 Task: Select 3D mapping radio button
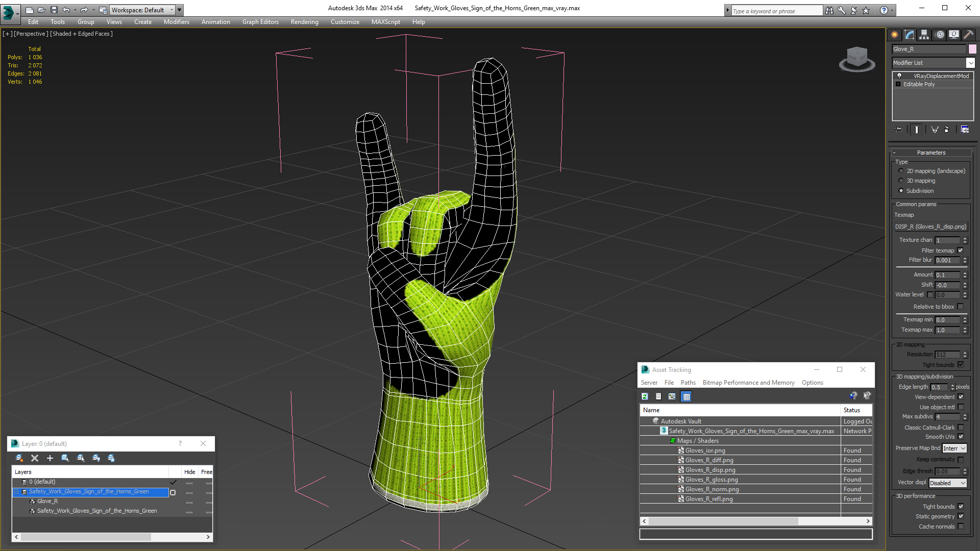click(x=901, y=181)
